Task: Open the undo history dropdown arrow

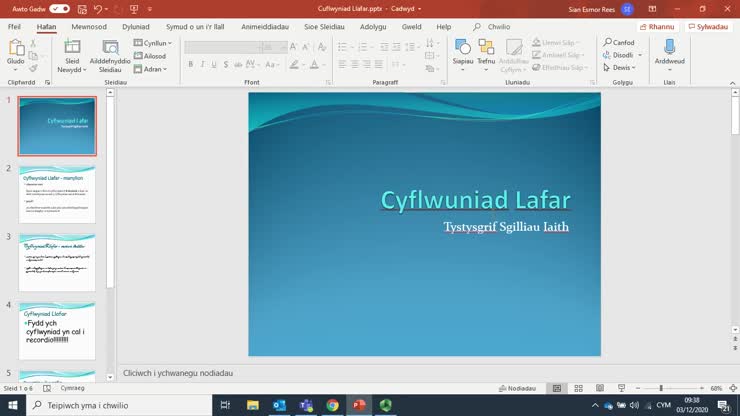Action: point(107,9)
